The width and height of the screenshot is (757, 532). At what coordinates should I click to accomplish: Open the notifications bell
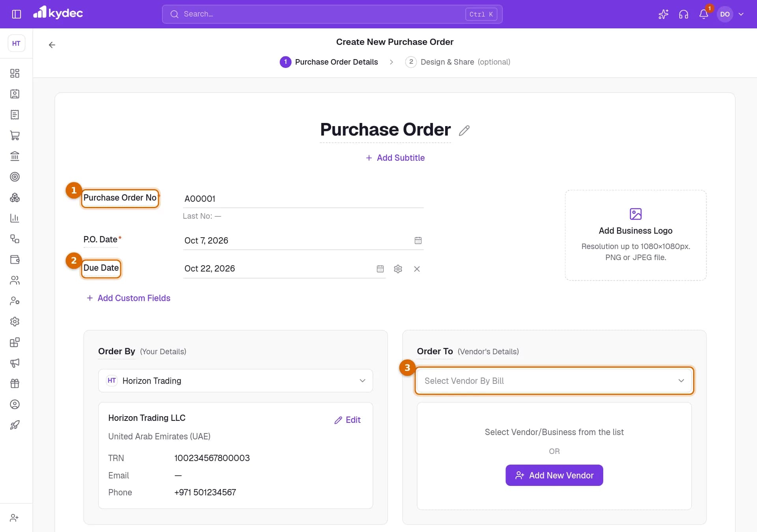pos(704,14)
